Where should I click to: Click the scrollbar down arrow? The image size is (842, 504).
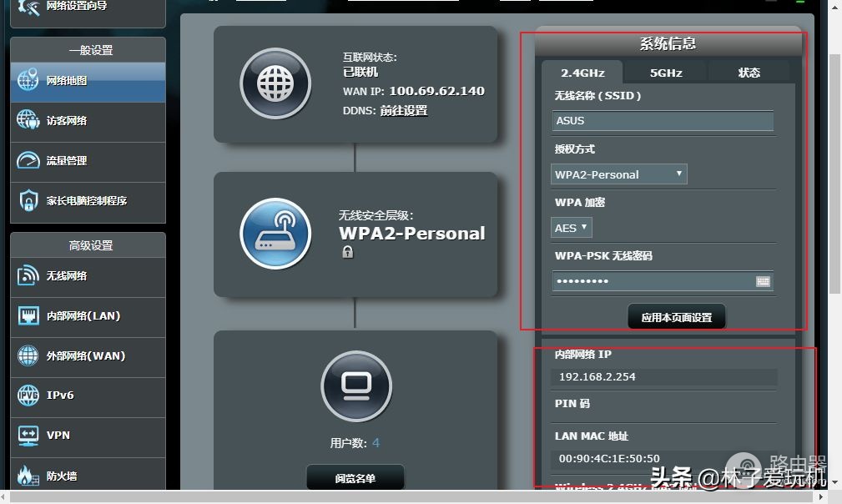click(834, 482)
